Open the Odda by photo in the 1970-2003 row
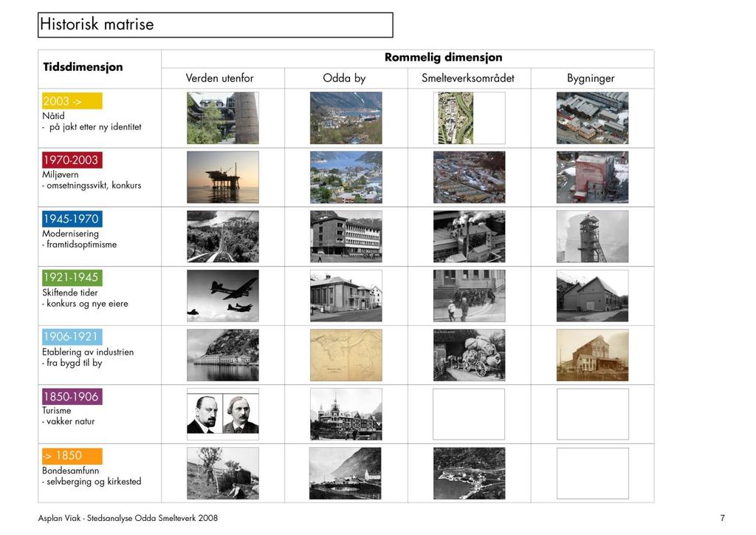 [x=346, y=177]
